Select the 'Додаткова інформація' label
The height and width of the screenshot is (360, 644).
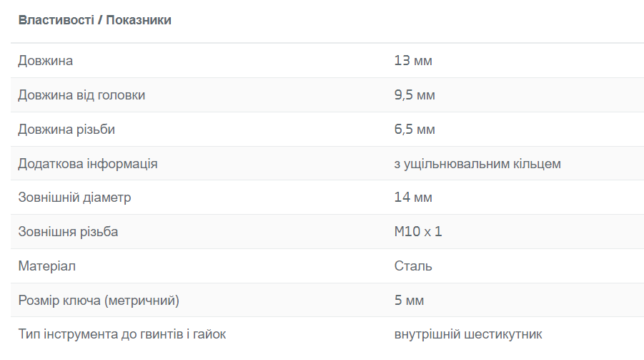pyautogui.click(x=88, y=164)
